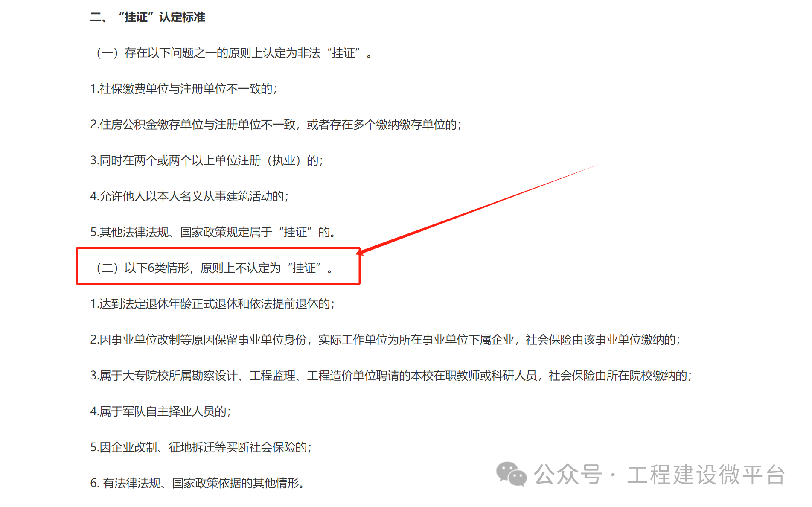Click the line 5.因企业改制、征地拆迁等买断社会保险的
The image size is (812, 507).
pos(201,447)
